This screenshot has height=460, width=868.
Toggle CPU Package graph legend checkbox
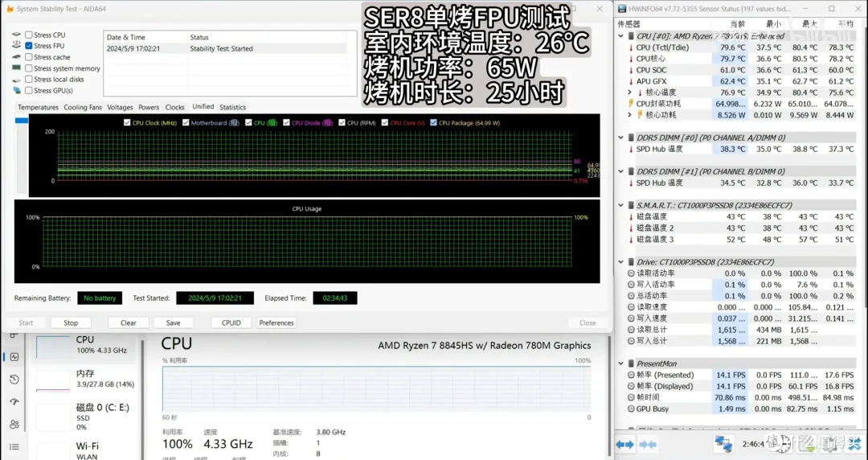click(x=433, y=122)
